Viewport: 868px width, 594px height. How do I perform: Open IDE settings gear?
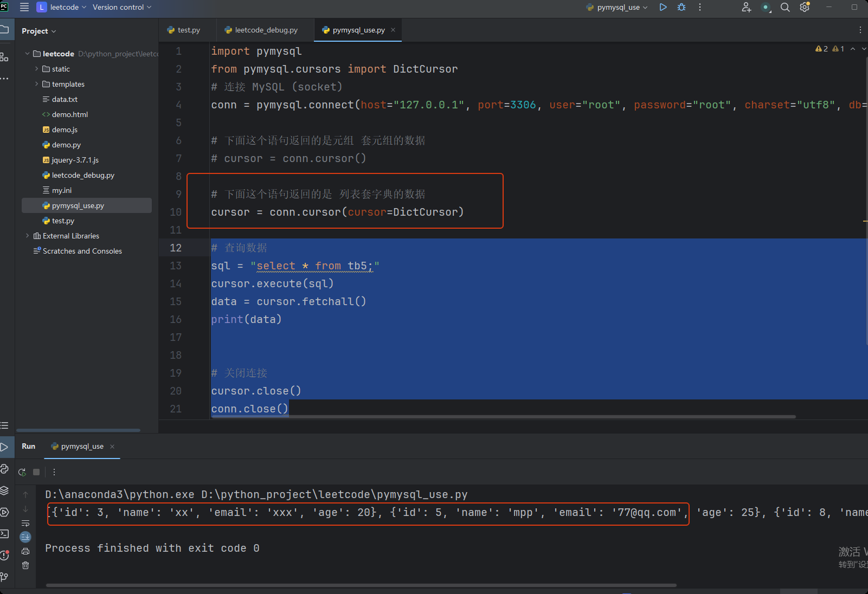[x=805, y=7]
